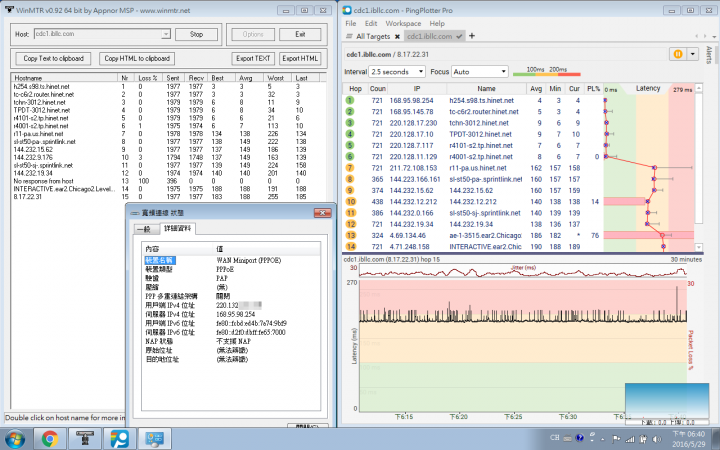The width and height of the screenshot is (720, 450).
Task: Click the PL% column header in PingPlotter
Action: (593, 89)
